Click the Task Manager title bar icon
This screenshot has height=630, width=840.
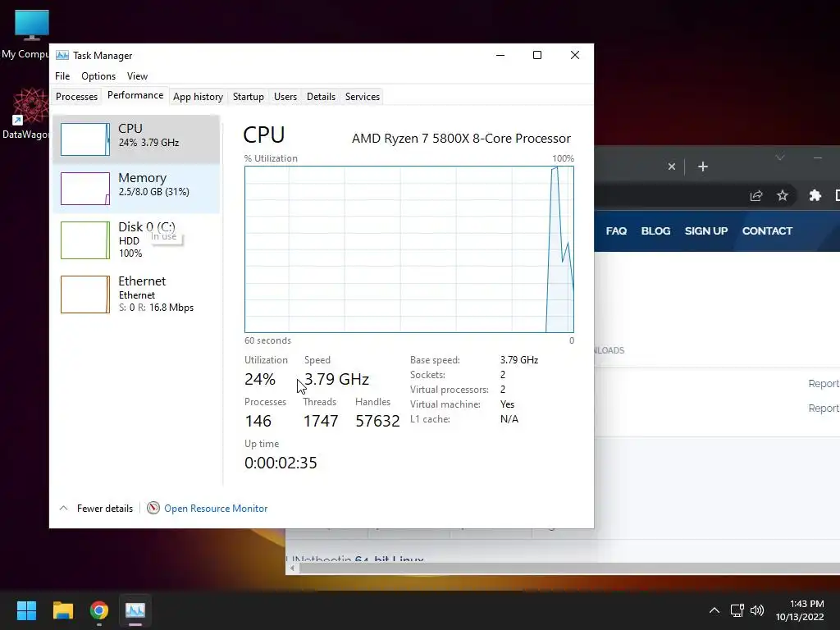point(62,55)
